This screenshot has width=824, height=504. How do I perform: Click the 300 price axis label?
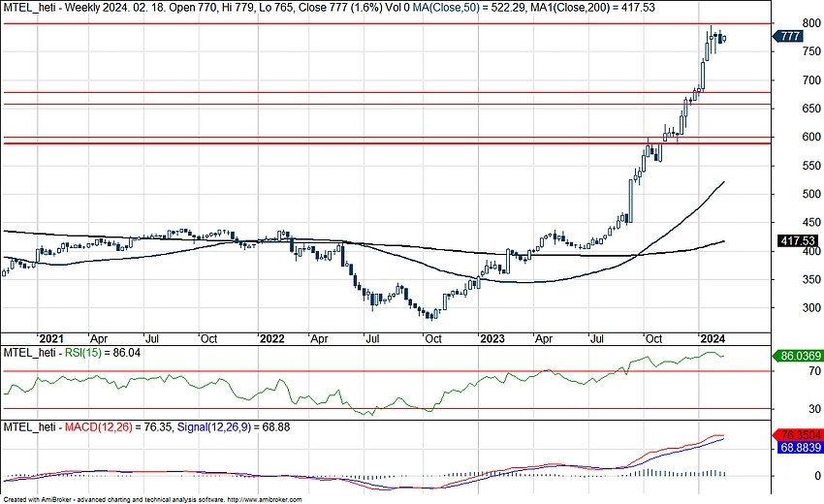pyautogui.click(x=812, y=307)
